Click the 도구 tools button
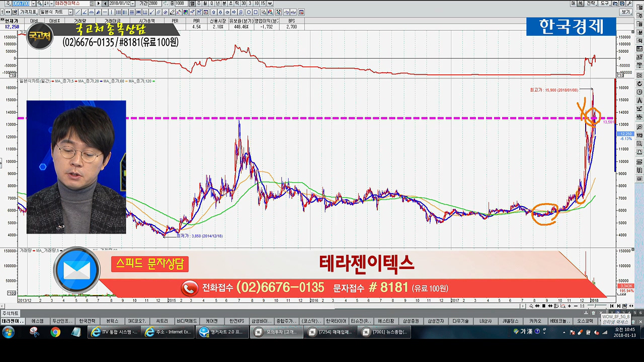 click(604, 4)
